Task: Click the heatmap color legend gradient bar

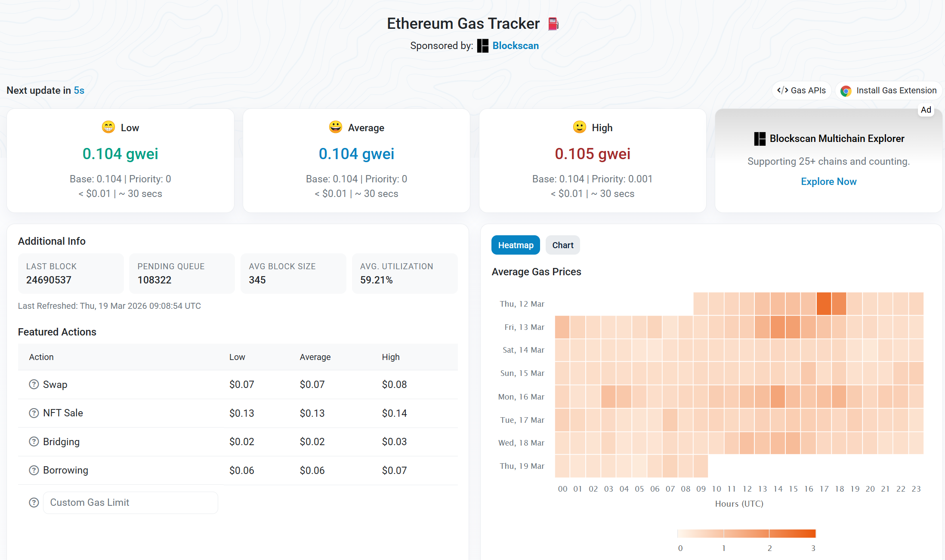Action: coord(746,534)
